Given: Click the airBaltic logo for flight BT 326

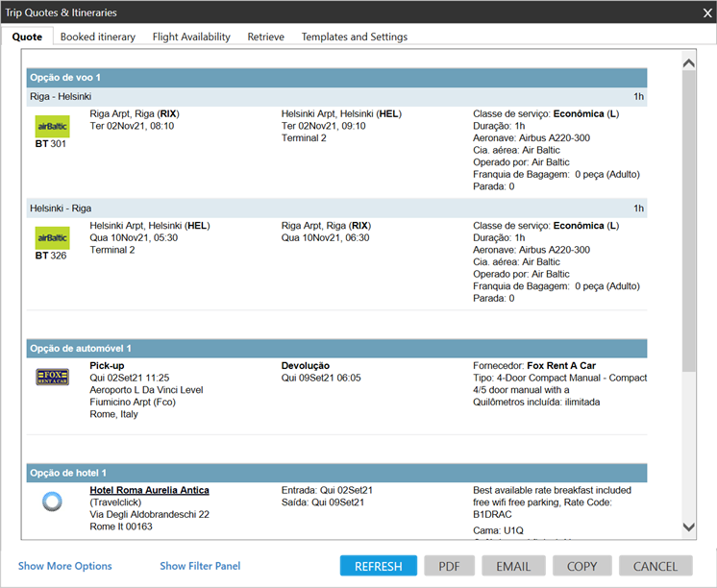Looking at the screenshot, I should click(52, 238).
